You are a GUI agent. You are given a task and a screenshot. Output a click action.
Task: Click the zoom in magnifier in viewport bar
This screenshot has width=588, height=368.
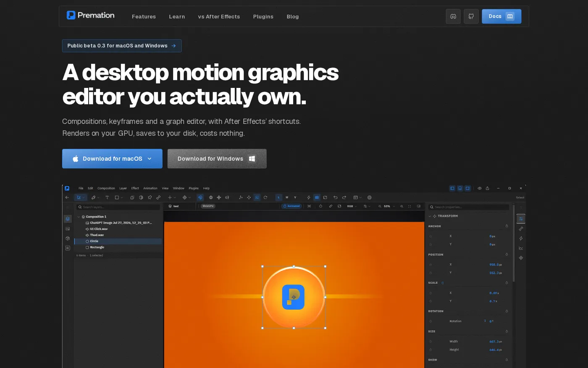[402, 206]
